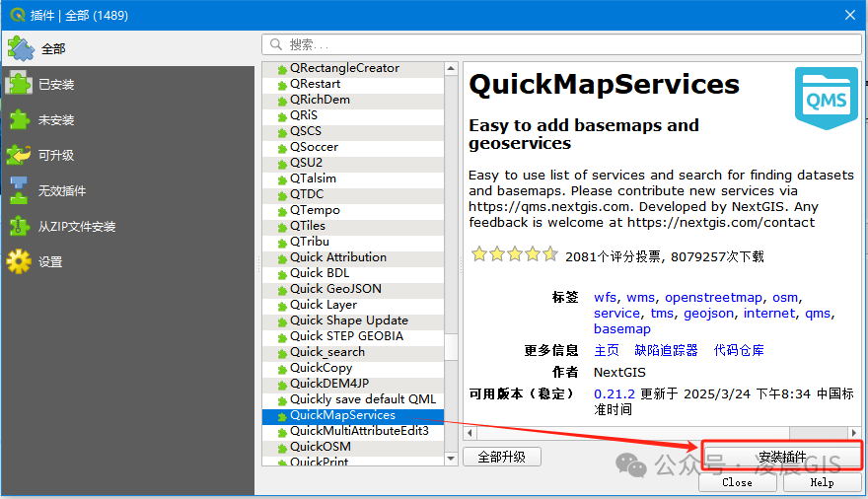Click the 已安装 green puzzle icon

pyautogui.click(x=19, y=84)
